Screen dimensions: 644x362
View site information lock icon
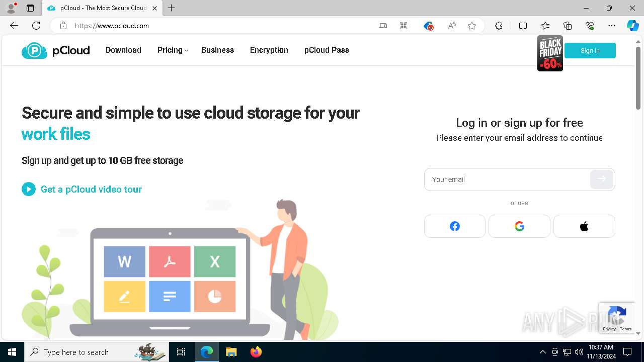click(x=63, y=26)
